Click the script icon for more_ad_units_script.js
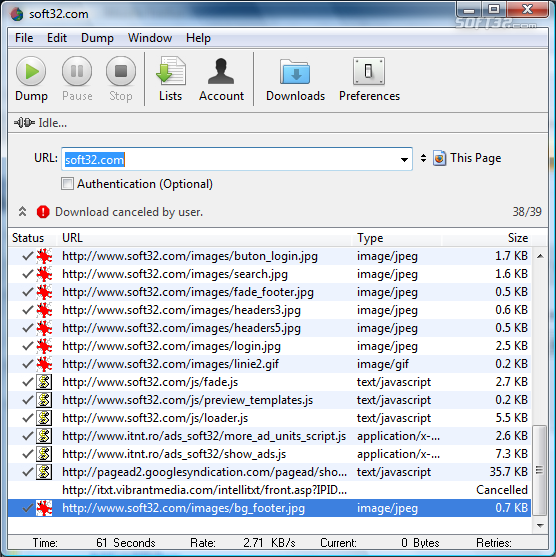556x557 pixels. pyautogui.click(x=44, y=436)
